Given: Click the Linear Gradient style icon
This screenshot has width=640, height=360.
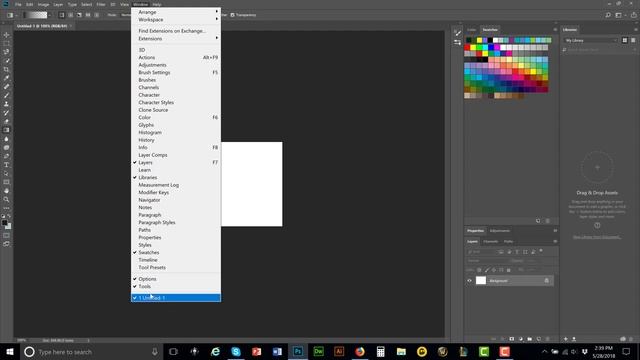Looking at the screenshot, I should pyautogui.click(x=62, y=15).
